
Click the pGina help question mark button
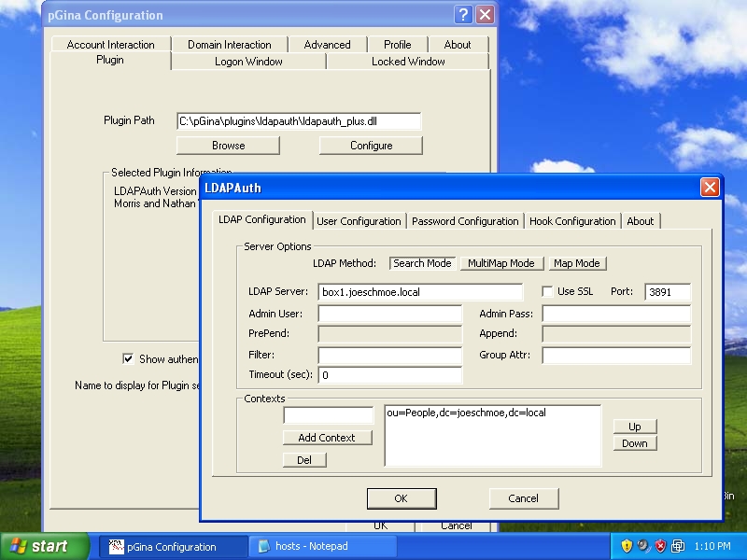pyautogui.click(x=463, y=15)
